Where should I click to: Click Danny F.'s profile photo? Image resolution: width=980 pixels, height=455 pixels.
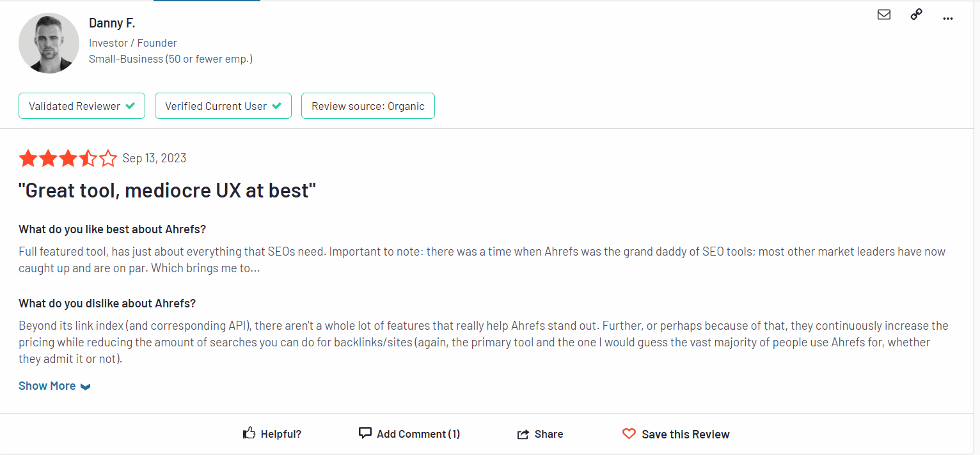pos(49,43)
